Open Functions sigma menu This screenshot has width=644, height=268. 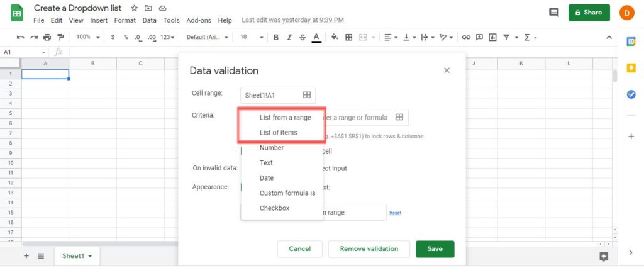tap(527, 37)
